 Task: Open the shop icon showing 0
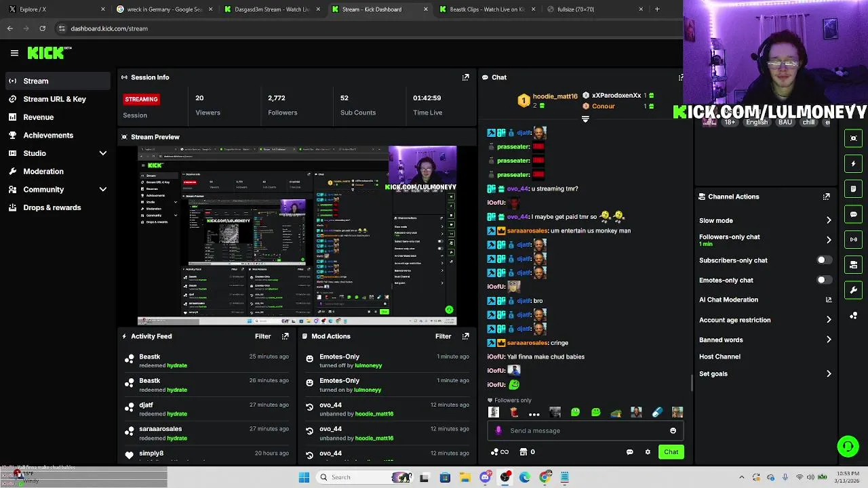point(527,452)
